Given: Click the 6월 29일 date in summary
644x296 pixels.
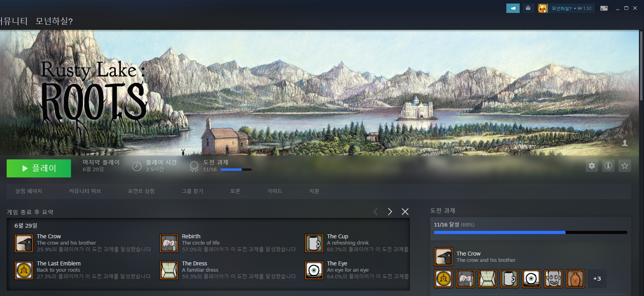Looking at the screenshot, I should pos(26,226).
